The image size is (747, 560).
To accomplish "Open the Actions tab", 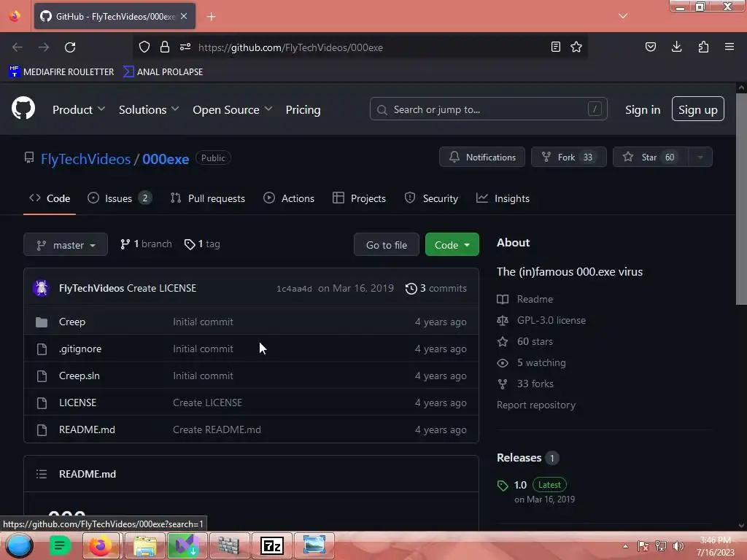I will 289,198.
